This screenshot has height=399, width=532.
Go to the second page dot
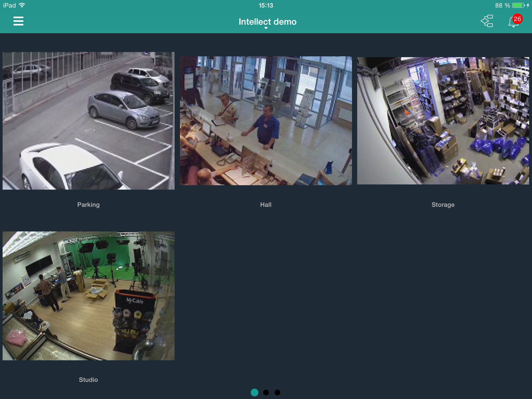point(266,393)
